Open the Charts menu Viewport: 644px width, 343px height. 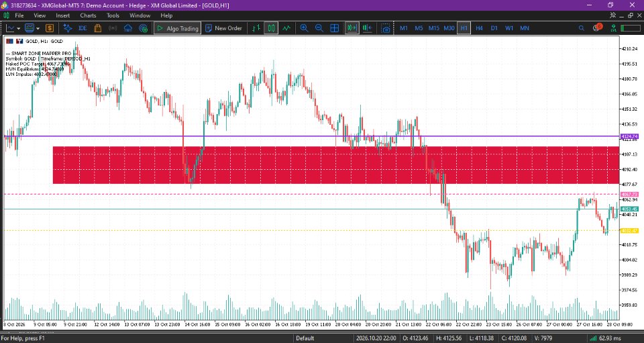[x=88, y=15]
